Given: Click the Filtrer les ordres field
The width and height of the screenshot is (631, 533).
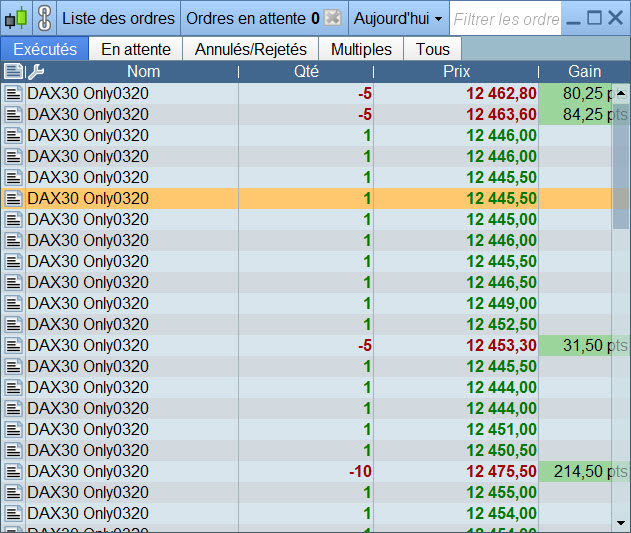Looking at the screenshot, I should (x=506, y=19).
